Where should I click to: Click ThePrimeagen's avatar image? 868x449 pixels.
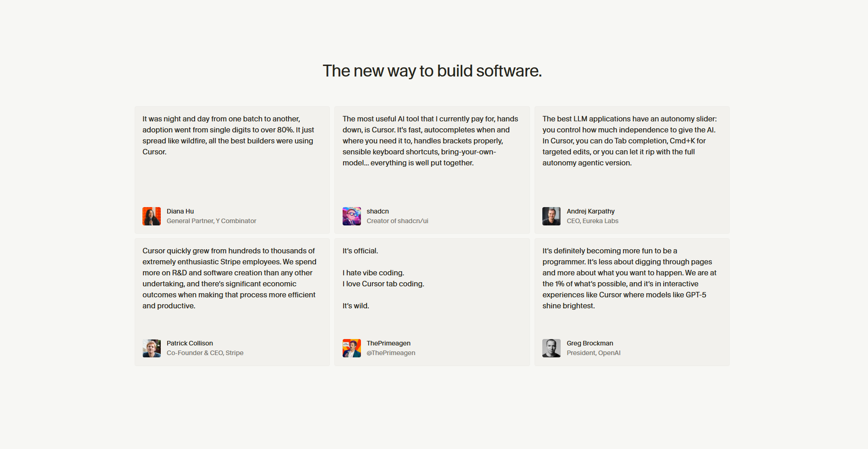(x=351, y=348)
